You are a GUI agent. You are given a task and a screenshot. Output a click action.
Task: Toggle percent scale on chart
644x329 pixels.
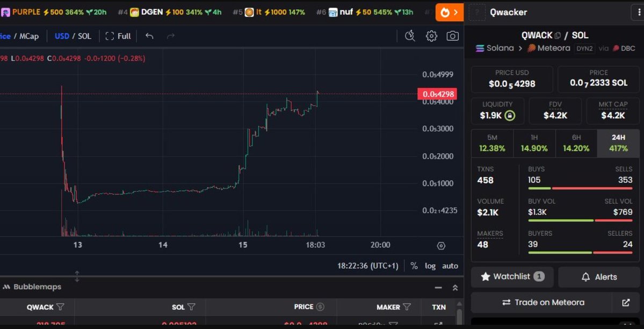(x=414, y=266)
